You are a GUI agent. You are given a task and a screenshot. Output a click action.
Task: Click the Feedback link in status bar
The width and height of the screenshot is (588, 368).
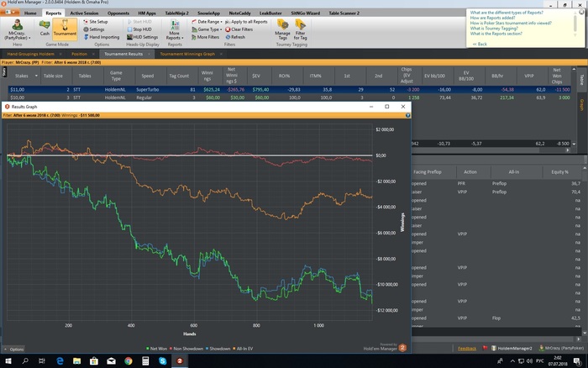[x=467, y=349]
